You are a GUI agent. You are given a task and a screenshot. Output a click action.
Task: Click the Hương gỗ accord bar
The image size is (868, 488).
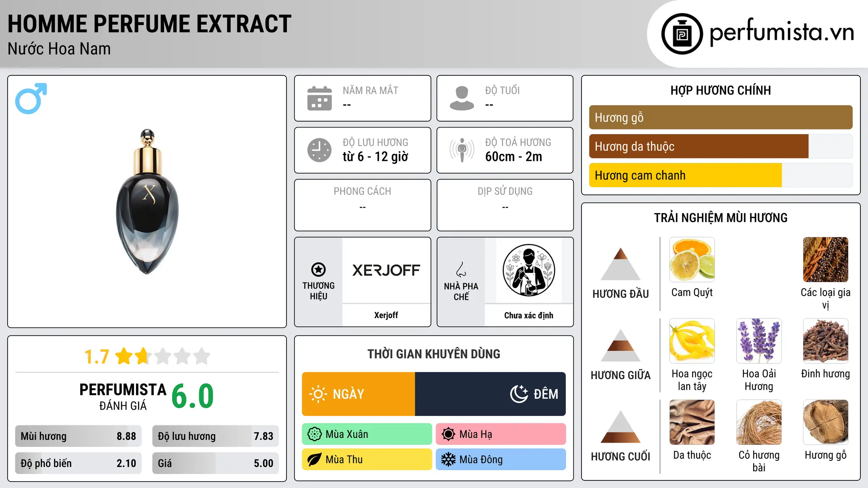[721, 117]
